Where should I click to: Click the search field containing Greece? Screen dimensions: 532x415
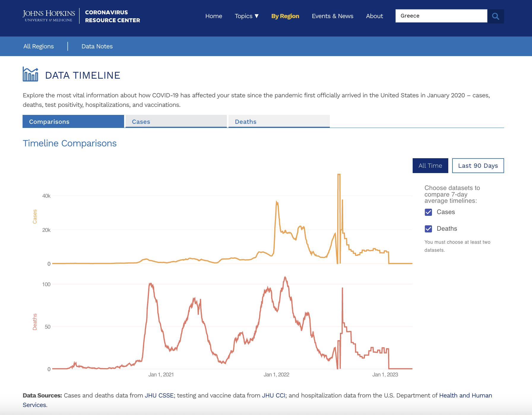pyautogui.click(x=441, y=16)
